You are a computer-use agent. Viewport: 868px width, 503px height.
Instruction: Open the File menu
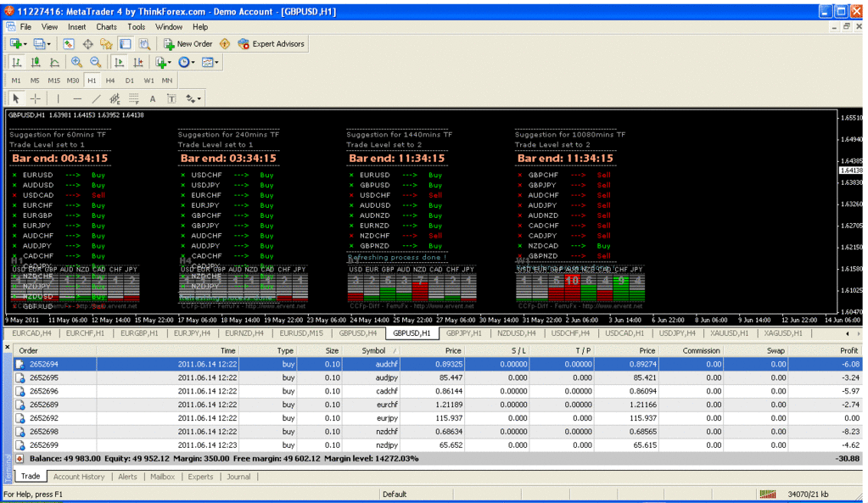(25, 26)
